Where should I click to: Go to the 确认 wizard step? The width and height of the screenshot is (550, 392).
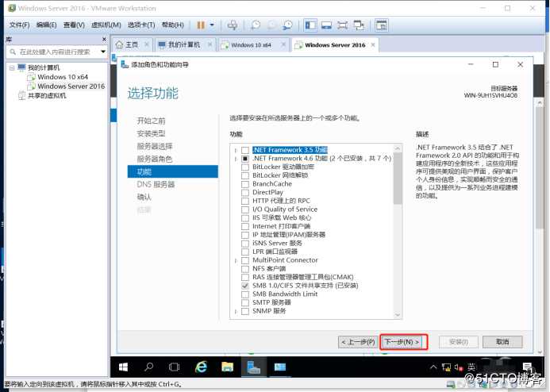[x=144, y=197]
